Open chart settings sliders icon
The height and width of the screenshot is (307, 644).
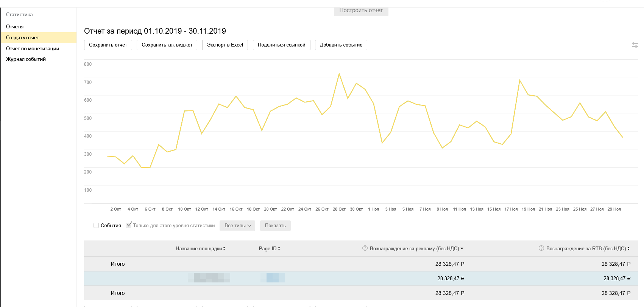point(635,45)
